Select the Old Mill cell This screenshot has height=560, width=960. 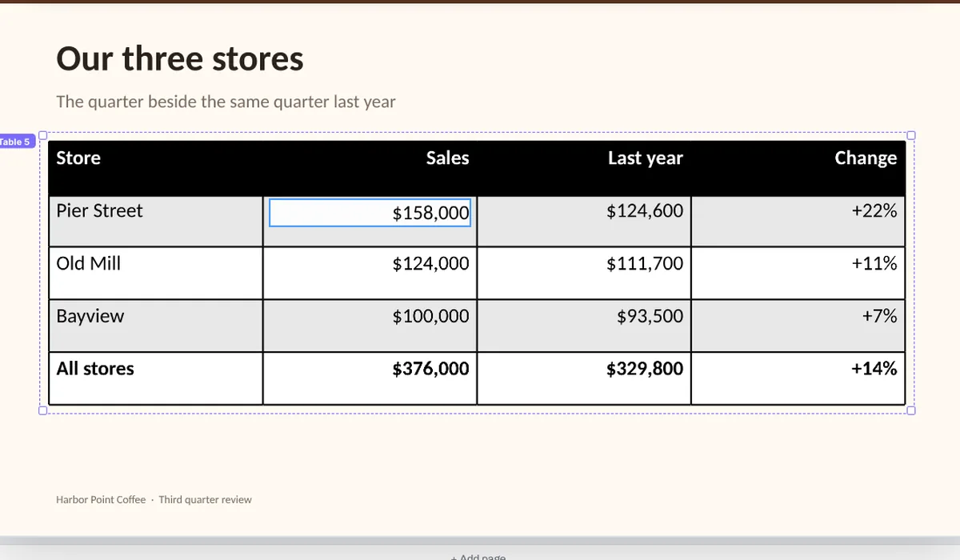156,273
